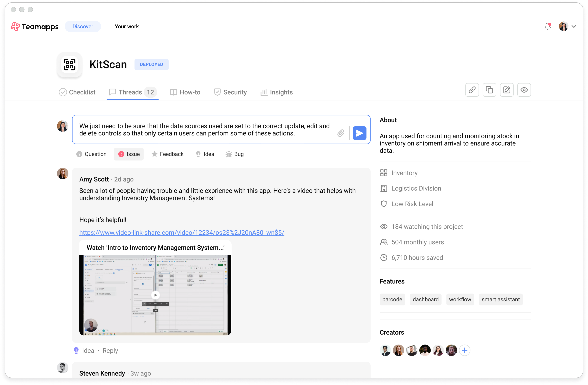Click the copy link icon button

[472, 90]
